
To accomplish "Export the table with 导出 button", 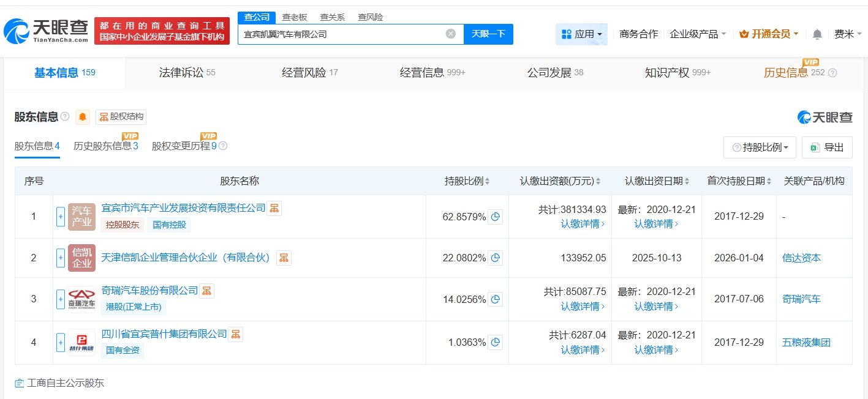I will tap(827, 147).
